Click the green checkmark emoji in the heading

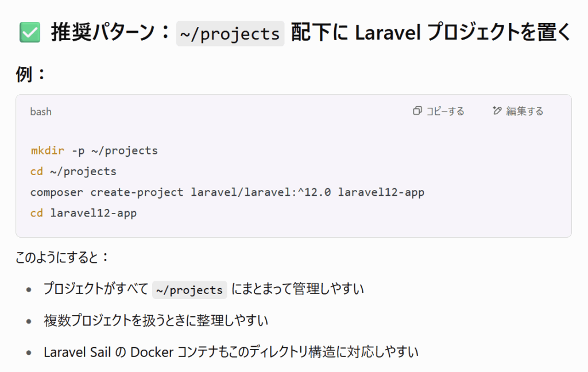(x=30, y=33)
